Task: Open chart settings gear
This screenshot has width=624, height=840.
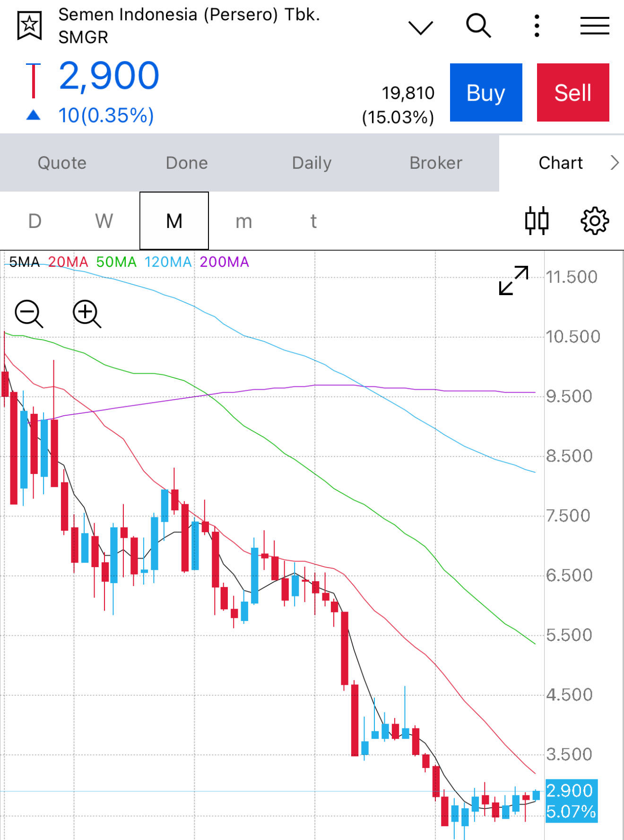Action: coord(594,220)
